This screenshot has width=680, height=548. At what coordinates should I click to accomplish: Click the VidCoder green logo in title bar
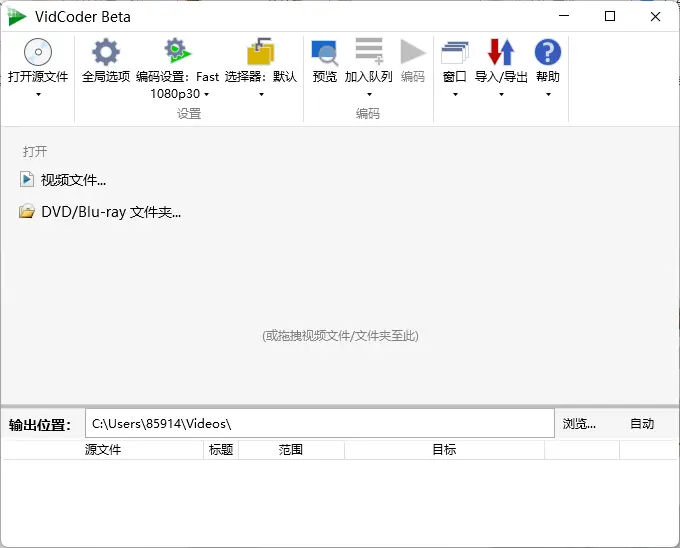click(x=17, y=16)
